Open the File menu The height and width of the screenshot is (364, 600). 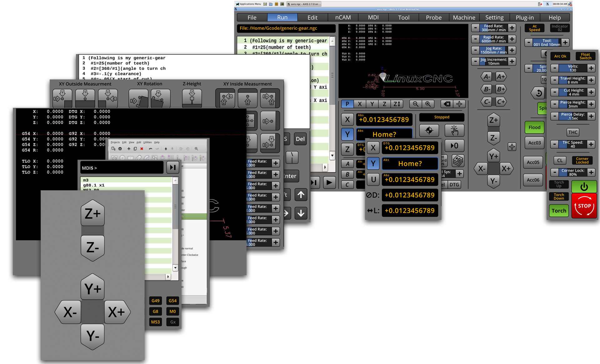pos(252,17)
